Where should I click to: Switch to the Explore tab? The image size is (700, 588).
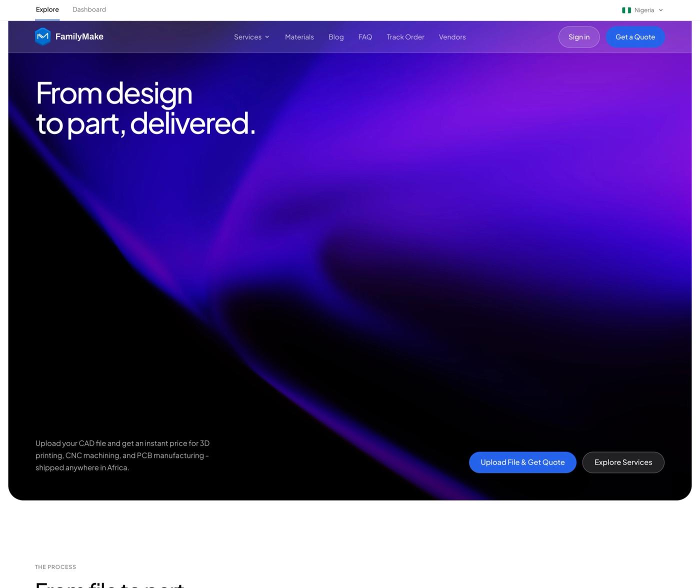(47, 9)
